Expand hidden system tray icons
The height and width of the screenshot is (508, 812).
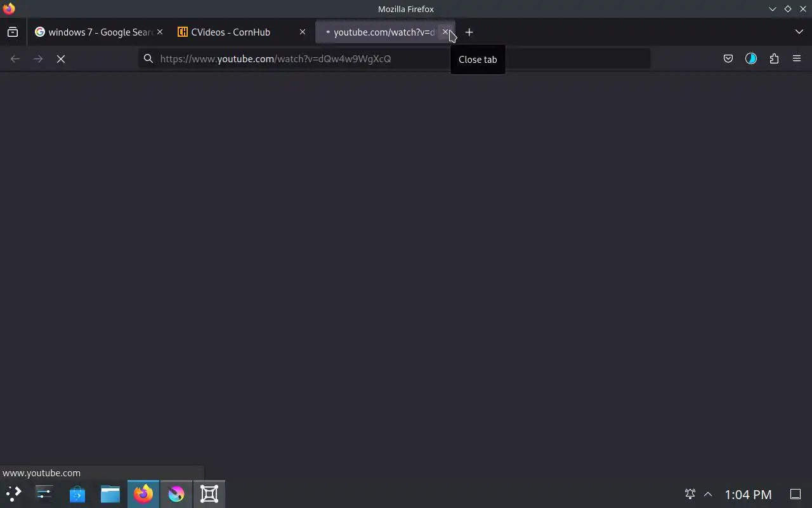(708, 493)
